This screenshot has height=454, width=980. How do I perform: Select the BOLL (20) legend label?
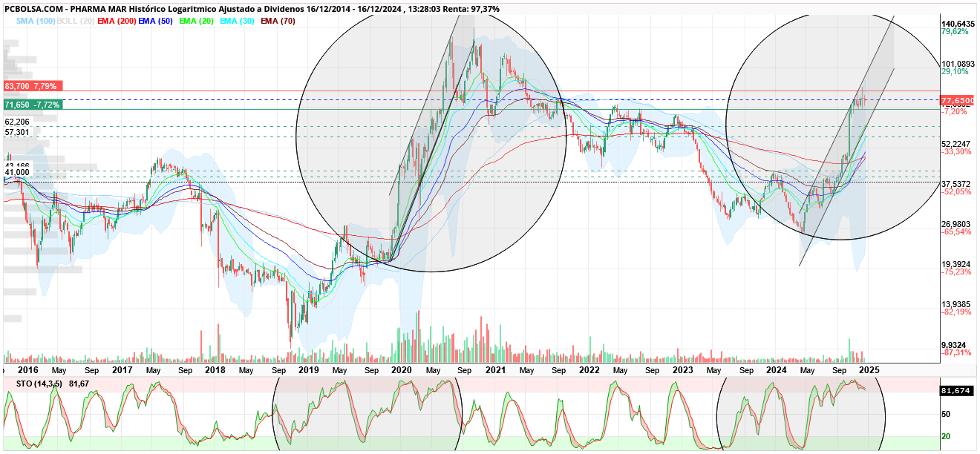click(x=76, y=21)
